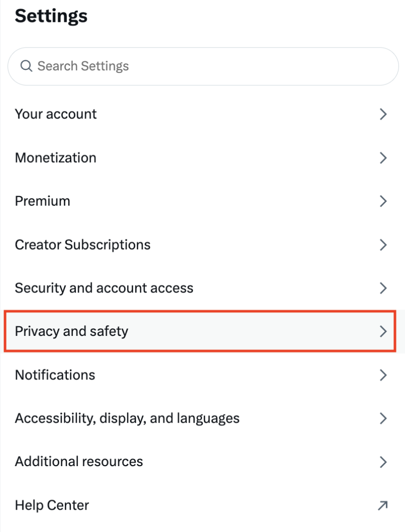Open Creator Subscriptions settings text
Screen dimensions: 405x532
tap(83, 245)
